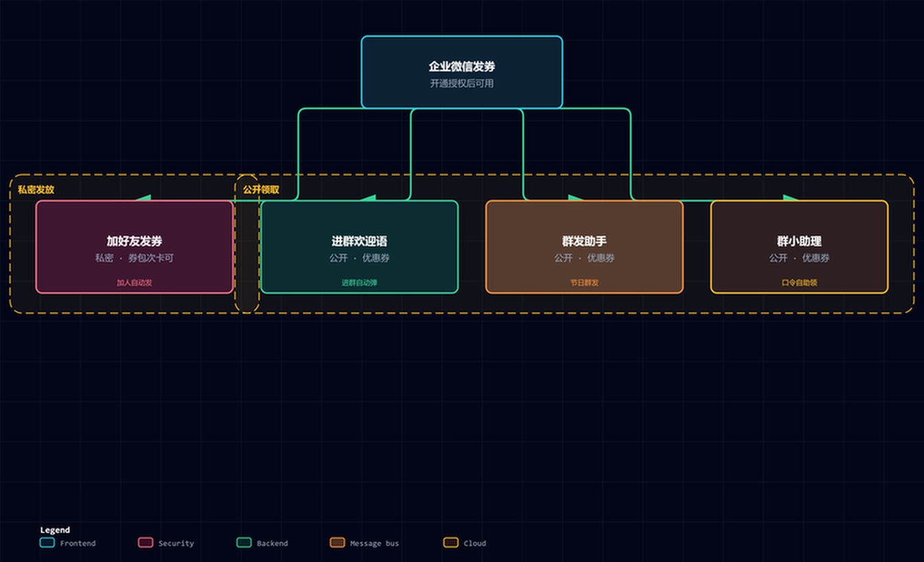The image size is (924, 562).
Task: Click the Legend heading
Action: 55,530
